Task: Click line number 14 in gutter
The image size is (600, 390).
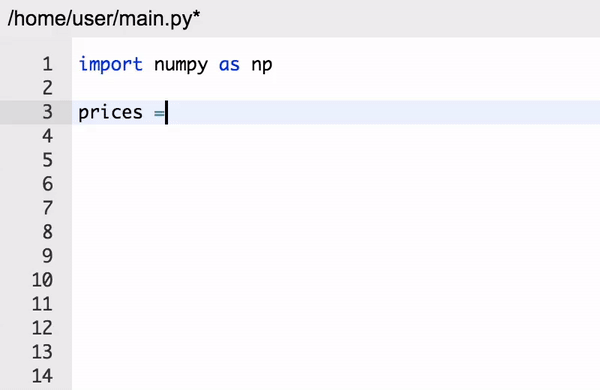Action: (x=42, y=376)
